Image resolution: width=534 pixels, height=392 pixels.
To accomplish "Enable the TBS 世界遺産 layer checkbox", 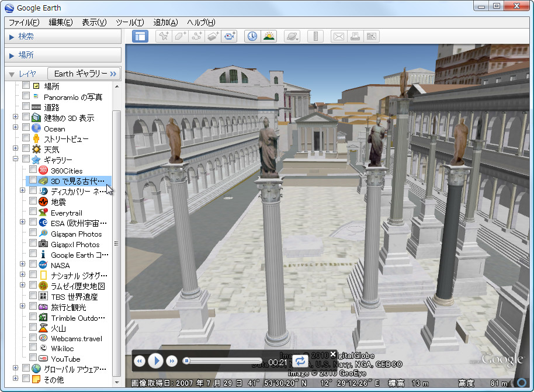I will (x=33, y=295).
